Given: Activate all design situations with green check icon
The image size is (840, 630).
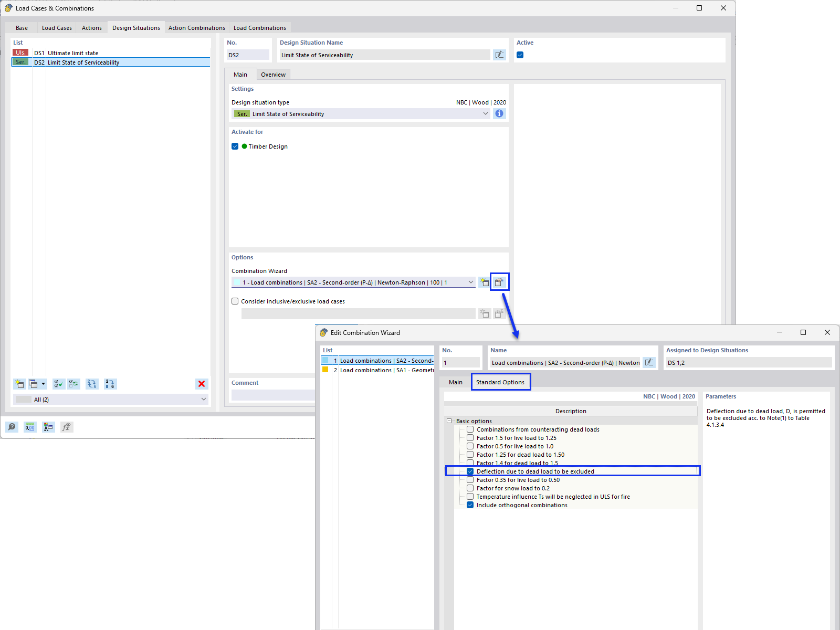Looking at the screenshot, I should pyautogui.click(x=58, y=384).
